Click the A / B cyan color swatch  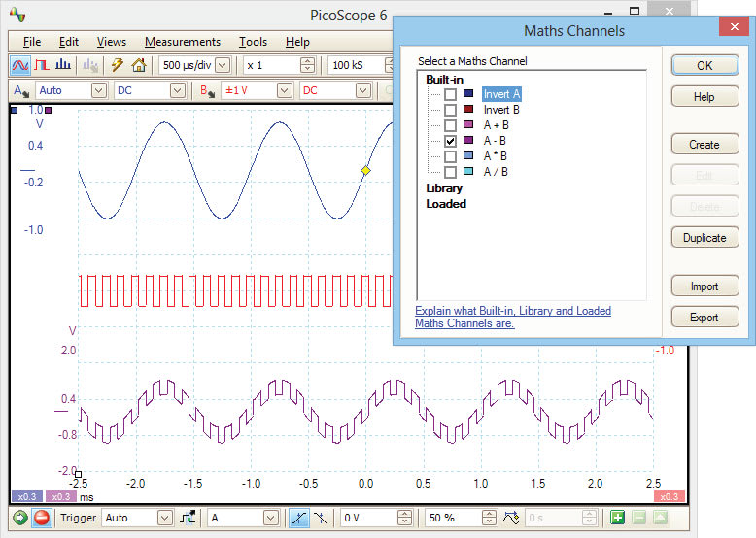coord(468,171)
